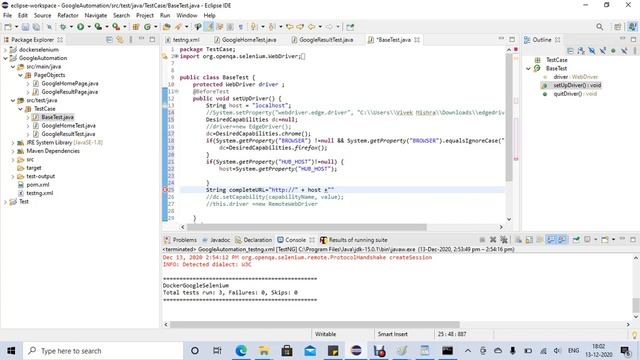Click the toolbar search magnifier icon
The width and height of the screenshot is (640, 360).
pyautogui.click(x=600, y=27)
